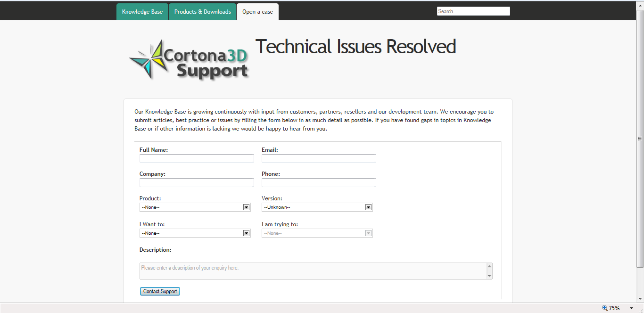The image size is (644, 313).
Task: Expand the Version dropdown showing --Unknown--
Action: pos(317,207)
